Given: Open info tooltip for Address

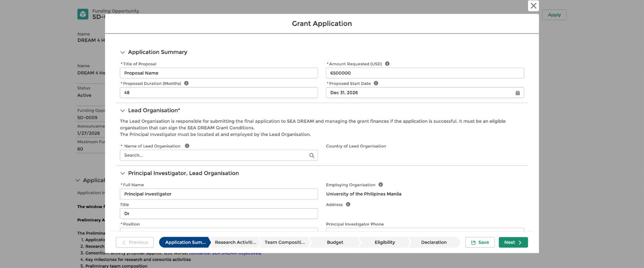Looking at the screenshot, I should pos(348,204).
